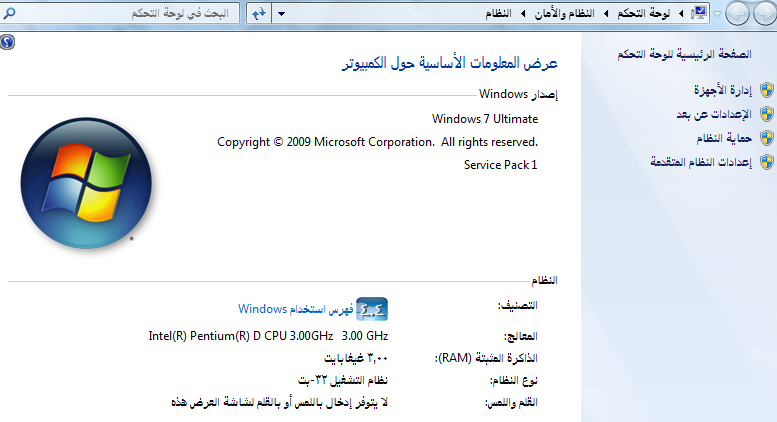The width and height of the screenshot is (777, 422).
Task: Click the shield icon beside إعدادات النظام المتقدمة
Action: [x=767, y=162]
